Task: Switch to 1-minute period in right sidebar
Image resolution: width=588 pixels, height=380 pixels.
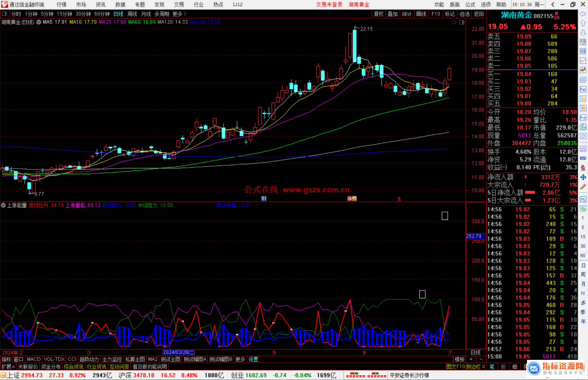Action: [583, 218]
